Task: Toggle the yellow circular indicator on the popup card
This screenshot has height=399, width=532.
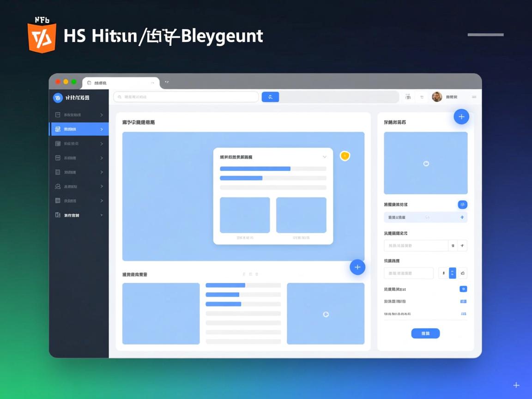Action: [345, 156]
